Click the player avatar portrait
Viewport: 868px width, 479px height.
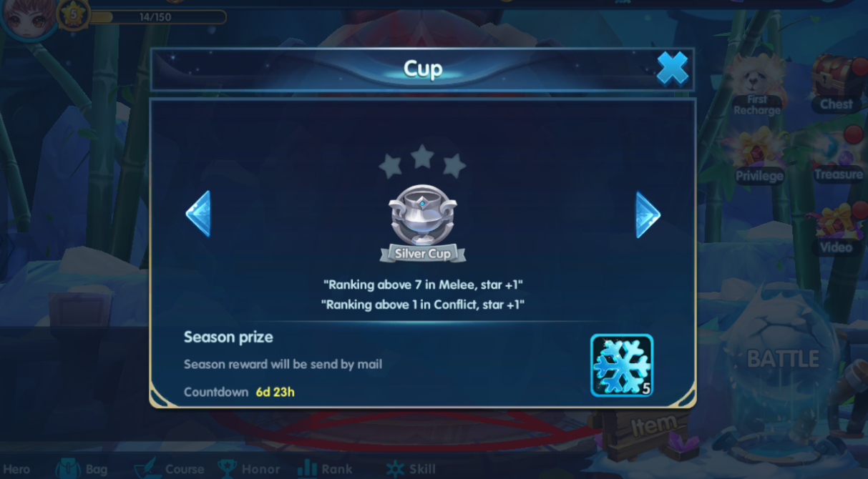29,17
